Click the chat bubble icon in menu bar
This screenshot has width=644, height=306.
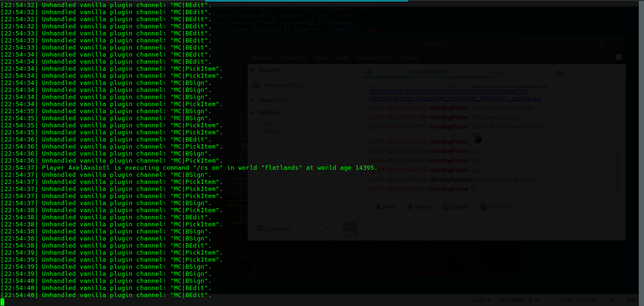(619, 58)
